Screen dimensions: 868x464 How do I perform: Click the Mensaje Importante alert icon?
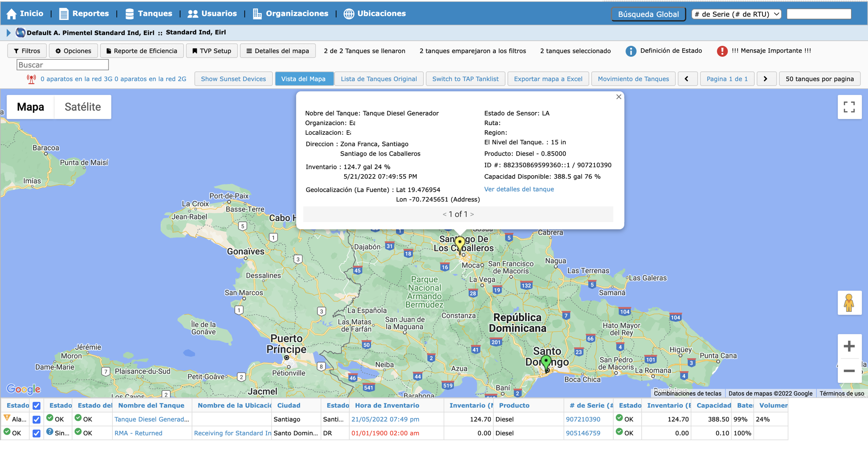tap(722, 51)
